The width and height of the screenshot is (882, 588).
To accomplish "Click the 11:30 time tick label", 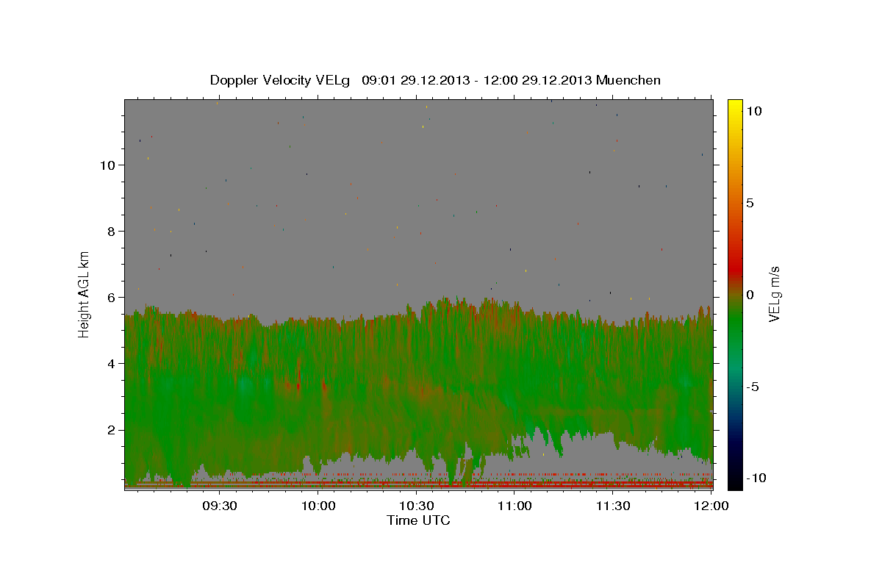I will coord(613,506).
